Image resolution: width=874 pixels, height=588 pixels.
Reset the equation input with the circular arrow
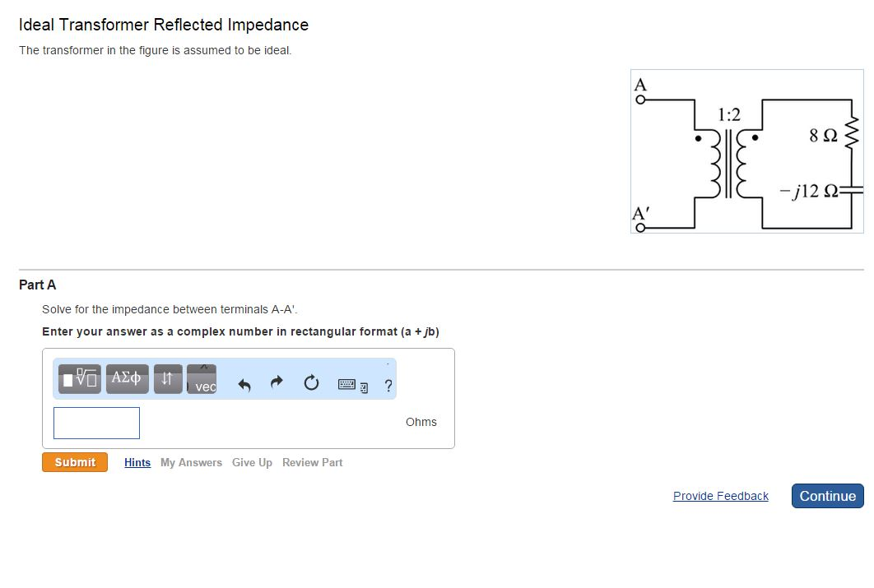point(311,381)
